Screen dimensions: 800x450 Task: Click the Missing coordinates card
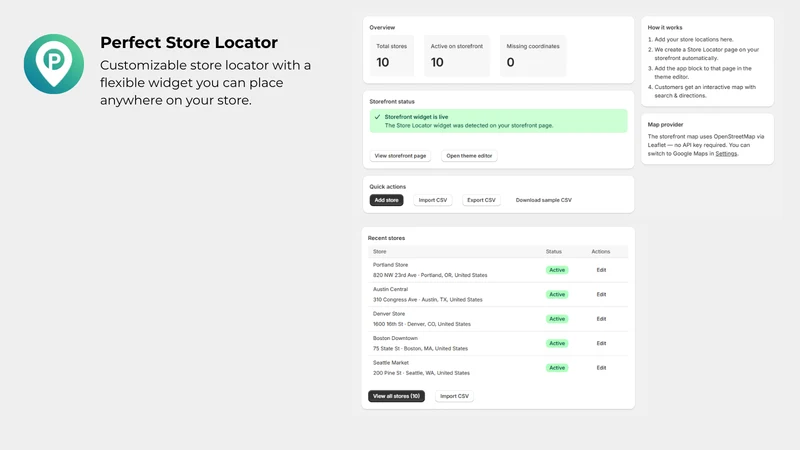(x=533, y=56)
